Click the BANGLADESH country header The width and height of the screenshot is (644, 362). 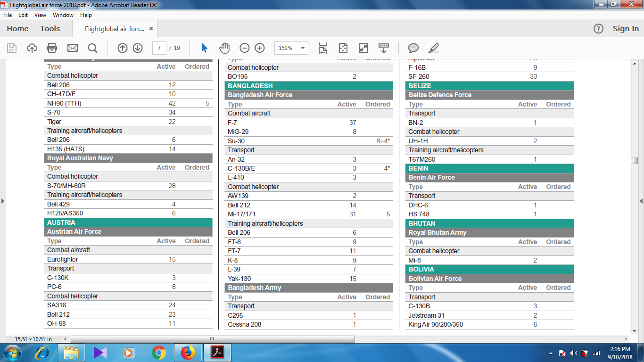[x=309, y=86]
